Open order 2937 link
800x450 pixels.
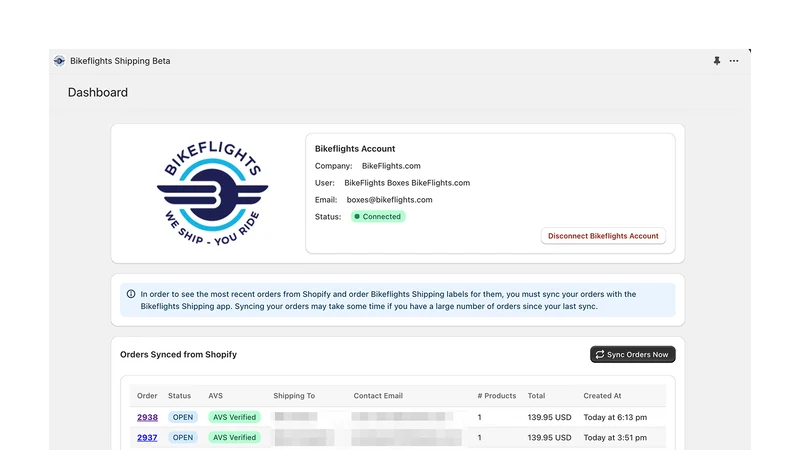coord(147,437)
